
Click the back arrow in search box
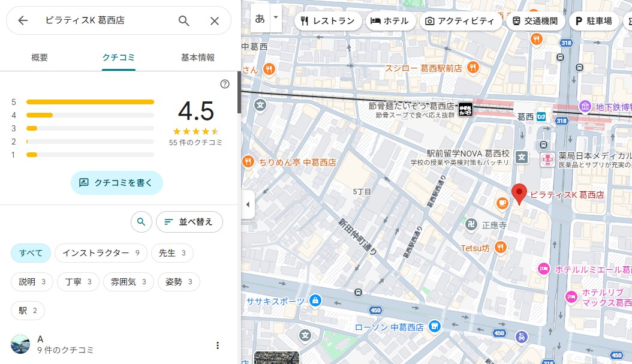23,21
